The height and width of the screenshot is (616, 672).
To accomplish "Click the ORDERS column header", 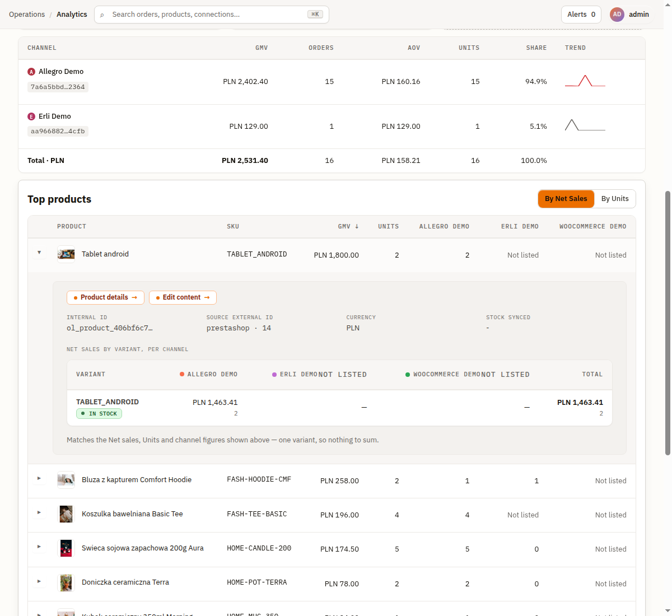I will pos(321,48).
